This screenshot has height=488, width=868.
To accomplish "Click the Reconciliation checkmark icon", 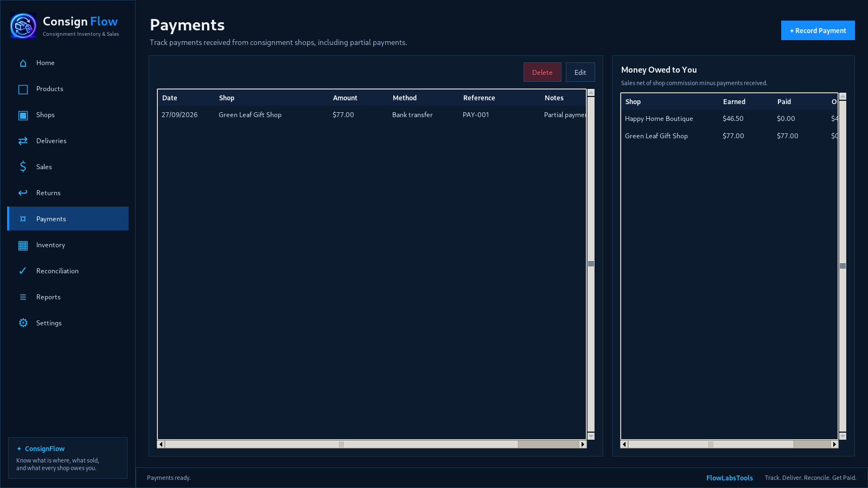I will pos(23,271).
